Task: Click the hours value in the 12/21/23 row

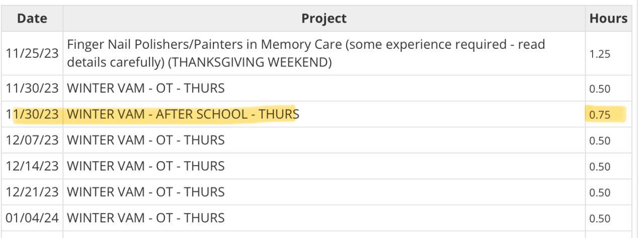Action: (x=600, y=193)
